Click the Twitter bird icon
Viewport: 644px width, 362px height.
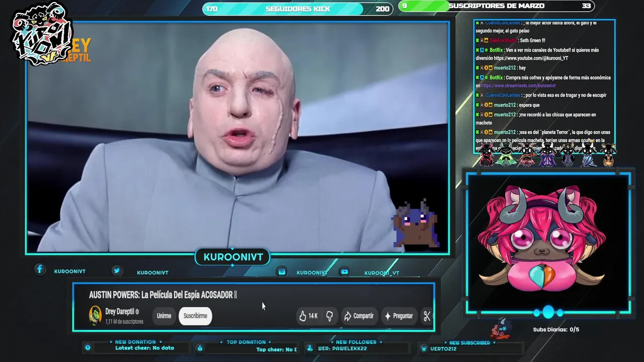117,270
